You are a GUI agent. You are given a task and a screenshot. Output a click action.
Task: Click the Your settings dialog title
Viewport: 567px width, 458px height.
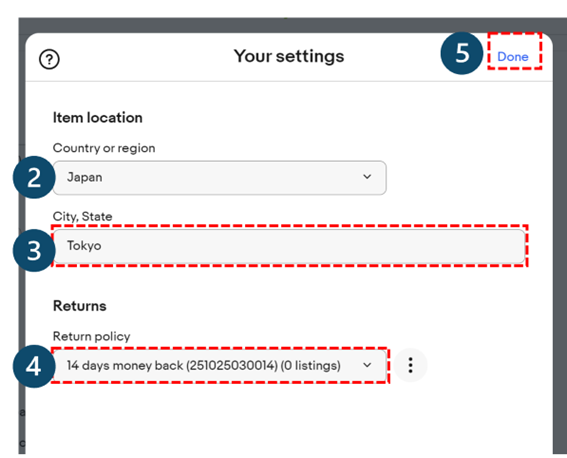coord(289,56)
